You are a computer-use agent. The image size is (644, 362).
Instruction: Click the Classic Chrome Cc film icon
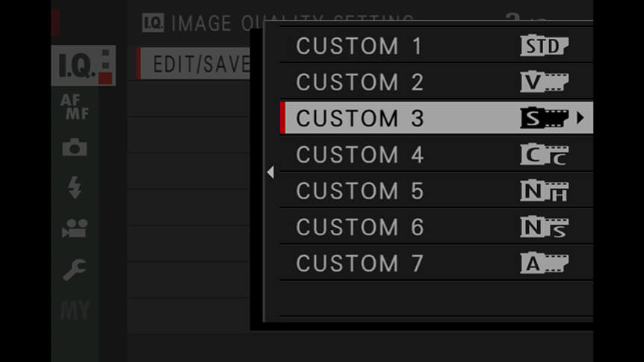pyautogui.click(x=544, y=155)
